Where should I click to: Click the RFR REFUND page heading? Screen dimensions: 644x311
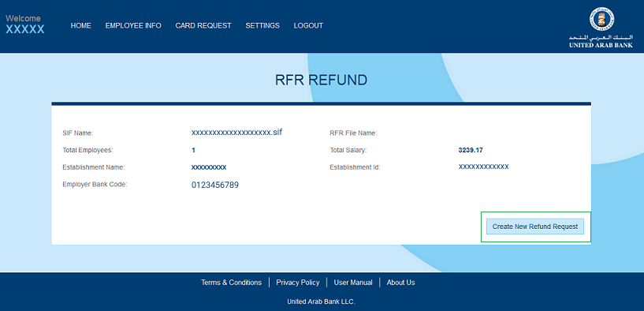(321, 81)
